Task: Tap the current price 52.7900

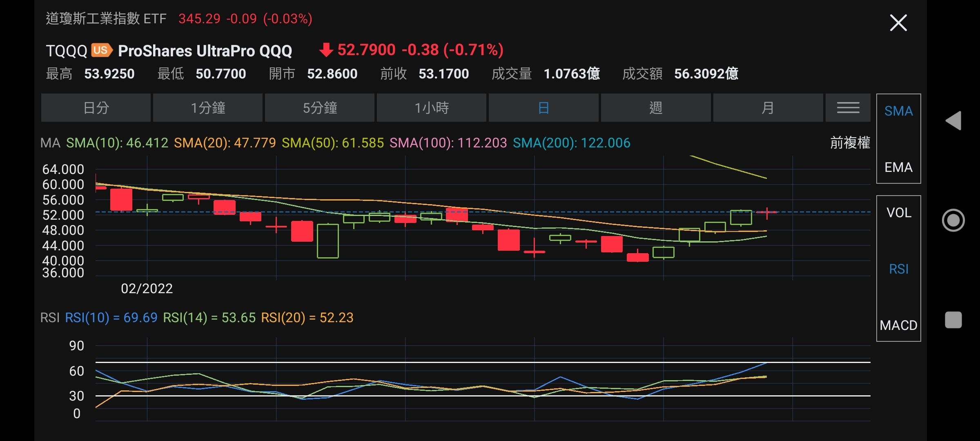Action: click(x=366, y=50)
